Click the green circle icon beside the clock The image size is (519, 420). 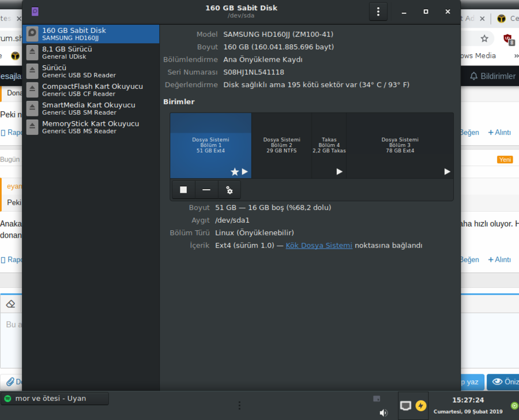point(514,406)
